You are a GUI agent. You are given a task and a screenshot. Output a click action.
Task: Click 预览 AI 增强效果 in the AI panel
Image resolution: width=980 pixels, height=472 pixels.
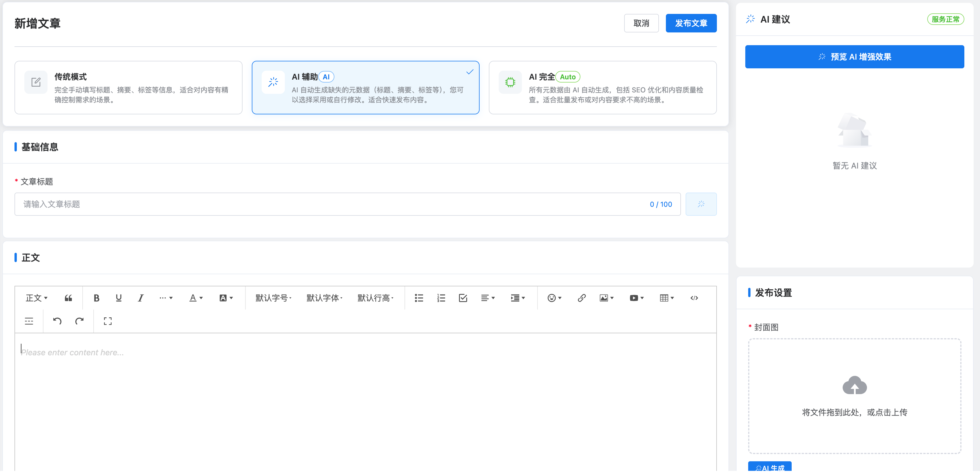click(855, 56)
